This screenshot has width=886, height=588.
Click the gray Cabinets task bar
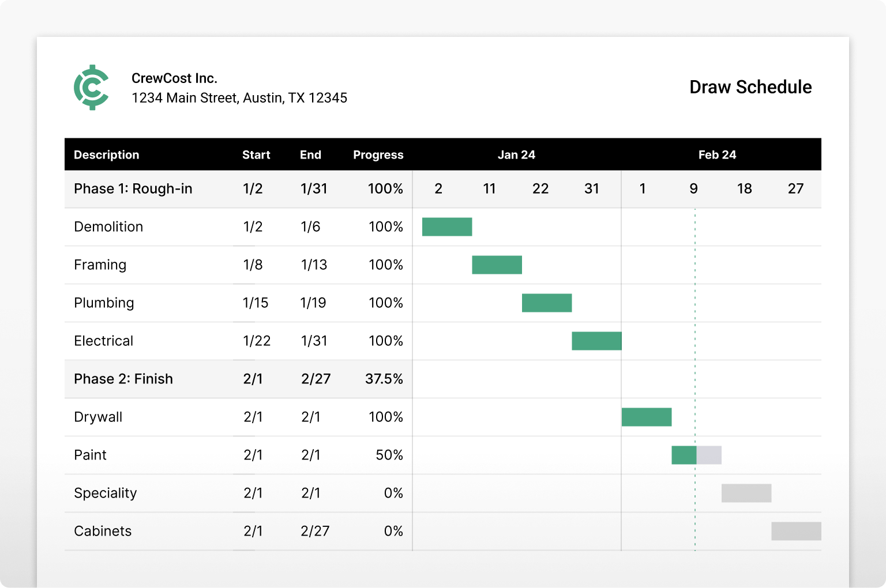pos(796,532)
